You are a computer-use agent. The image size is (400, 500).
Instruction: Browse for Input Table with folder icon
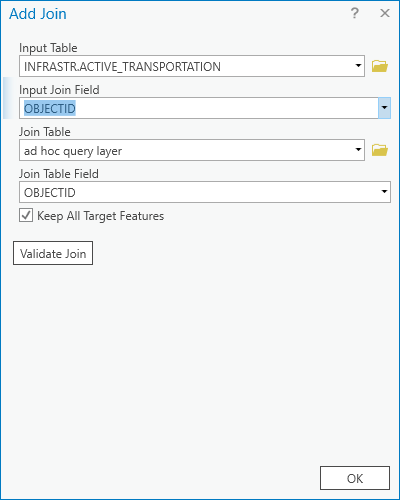[x=380, y=66]
